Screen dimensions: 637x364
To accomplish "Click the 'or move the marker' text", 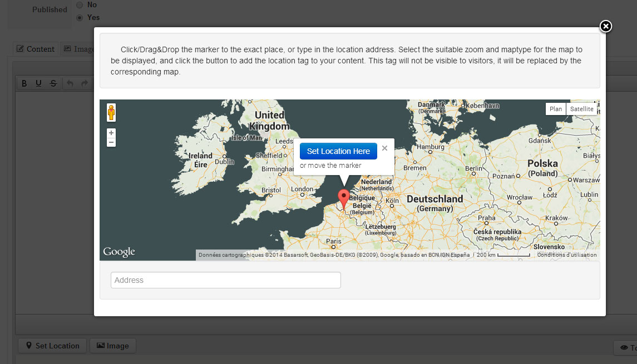I will (330, 166).
